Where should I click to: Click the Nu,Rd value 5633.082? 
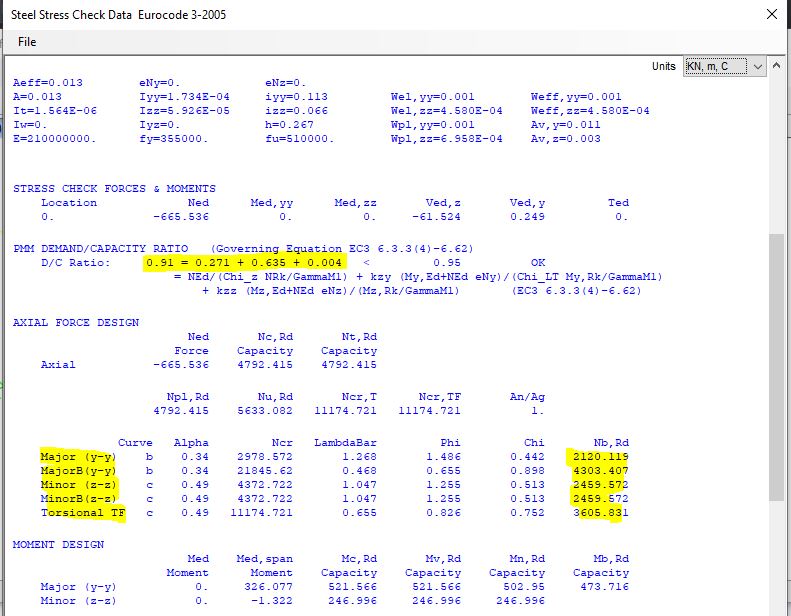(265, 411)
